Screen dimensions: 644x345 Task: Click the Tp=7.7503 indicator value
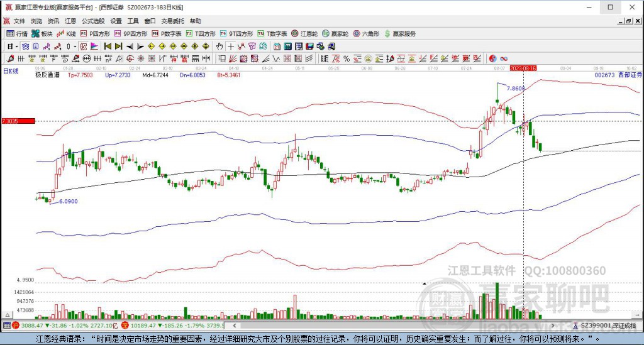click(80, 75)
